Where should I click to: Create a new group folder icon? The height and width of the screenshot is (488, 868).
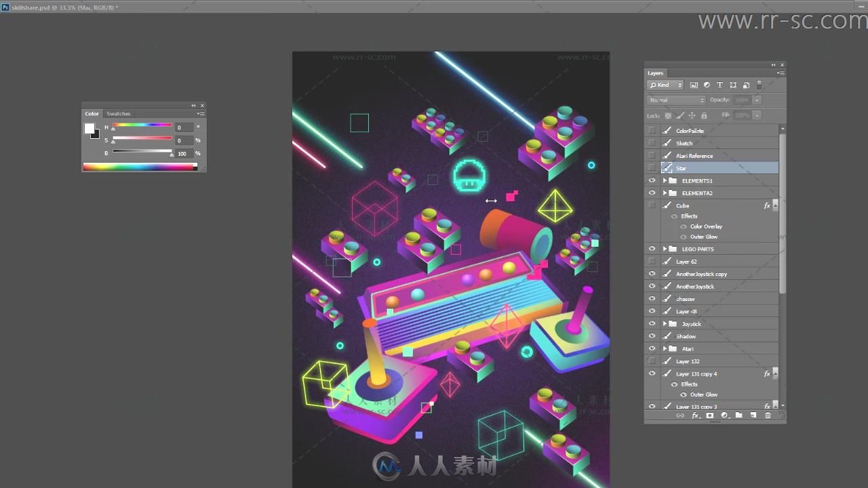(x=739, y=415)
